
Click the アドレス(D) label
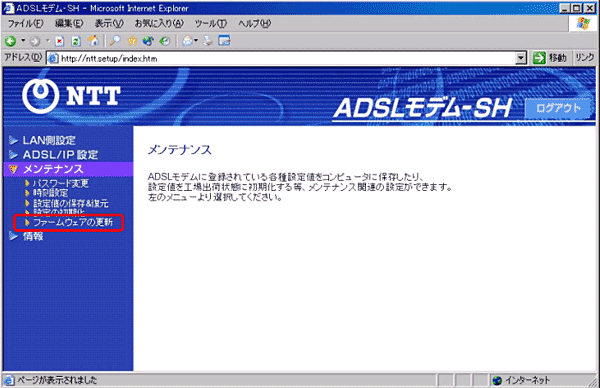[23, 58]
